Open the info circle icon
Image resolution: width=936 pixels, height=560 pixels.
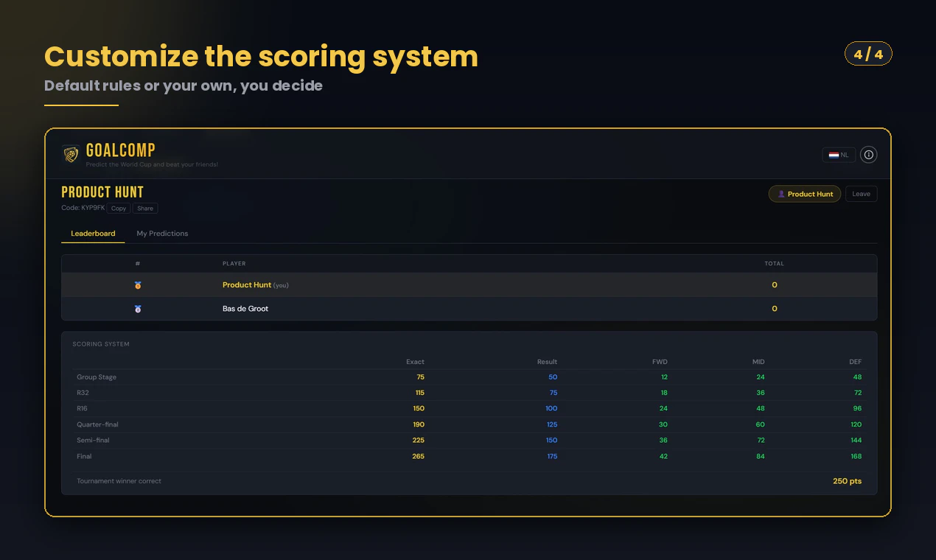[869, 155]
